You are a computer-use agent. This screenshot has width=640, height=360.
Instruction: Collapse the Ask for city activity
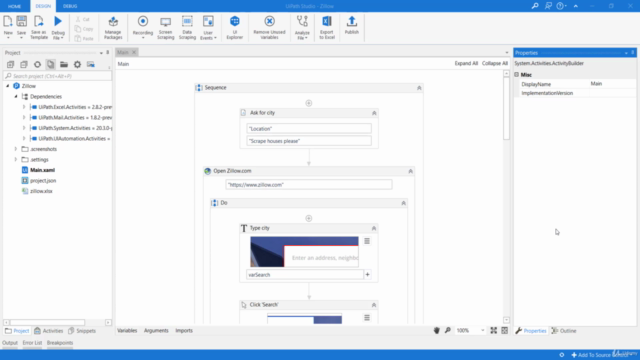374,113
